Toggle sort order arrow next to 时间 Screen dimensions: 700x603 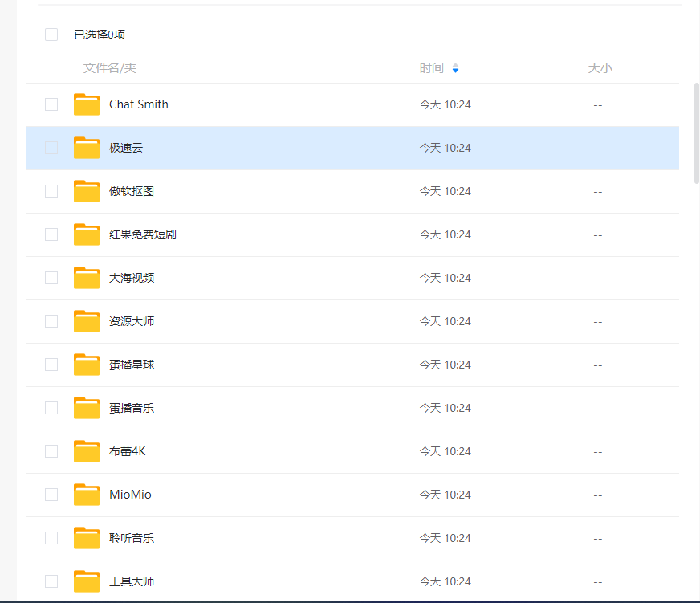[455, 68]
